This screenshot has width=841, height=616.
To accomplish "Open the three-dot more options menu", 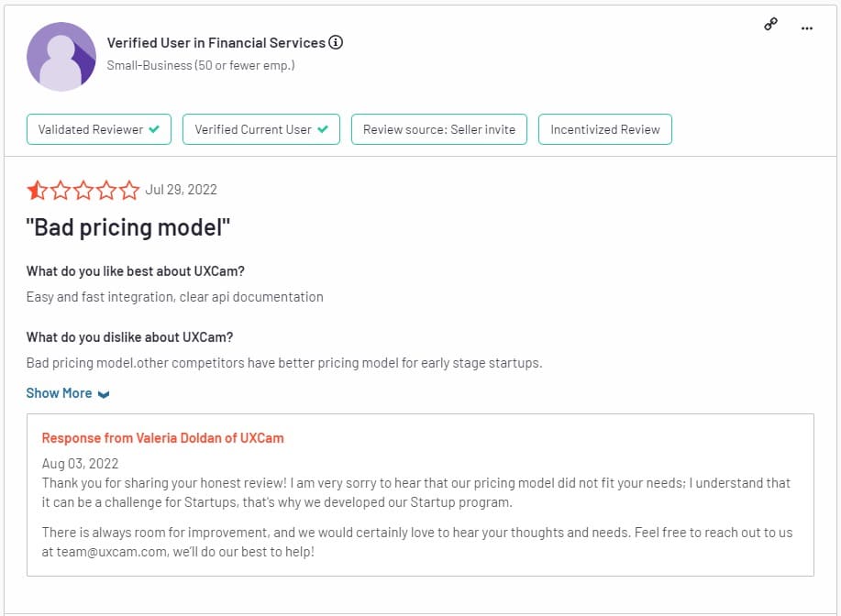I will pos(807,27).
